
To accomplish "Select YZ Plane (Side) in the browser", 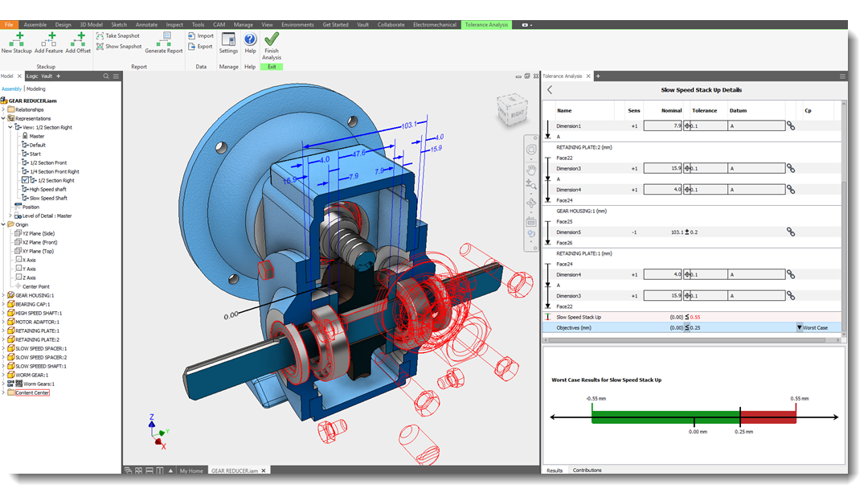I will click(39, 233).
